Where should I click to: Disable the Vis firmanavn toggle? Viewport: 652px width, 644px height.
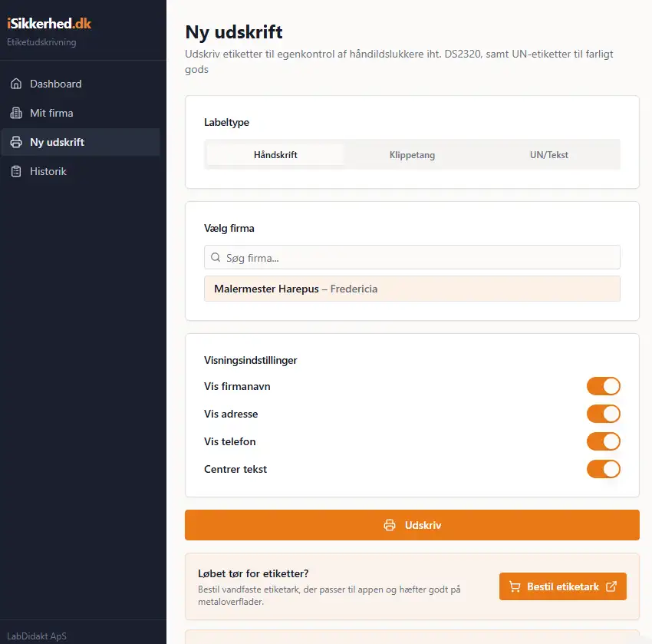(x=603, y=386)
